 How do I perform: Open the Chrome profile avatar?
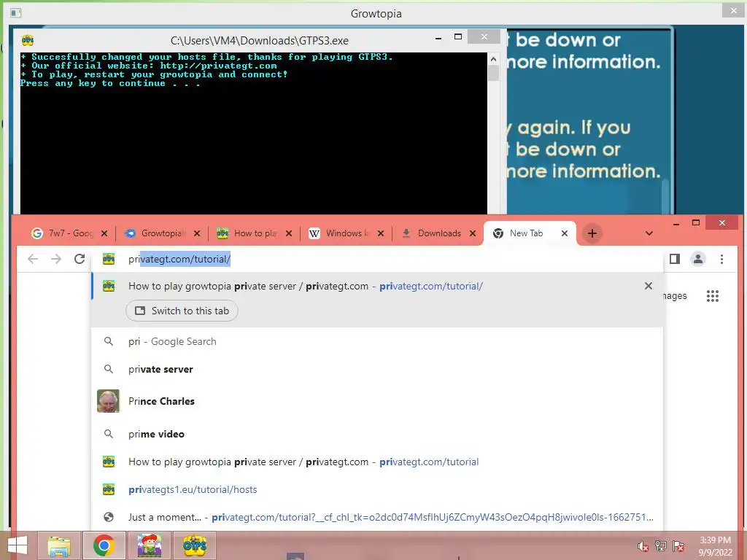click(698, 259)
